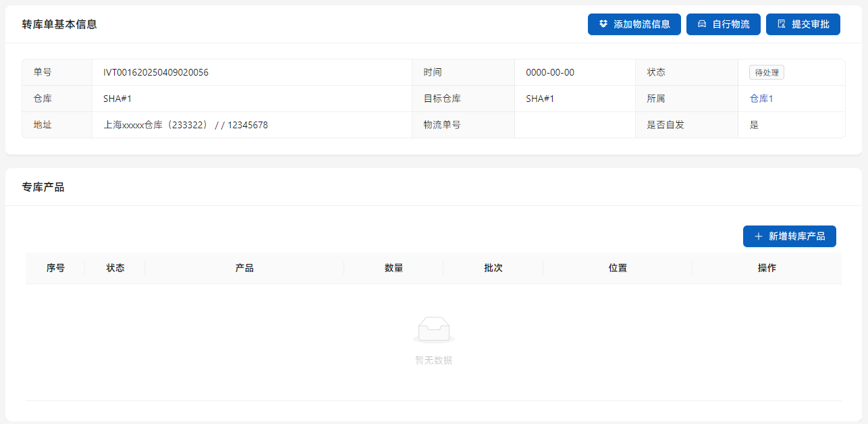Click the 位置 column header

pos(618,268)
